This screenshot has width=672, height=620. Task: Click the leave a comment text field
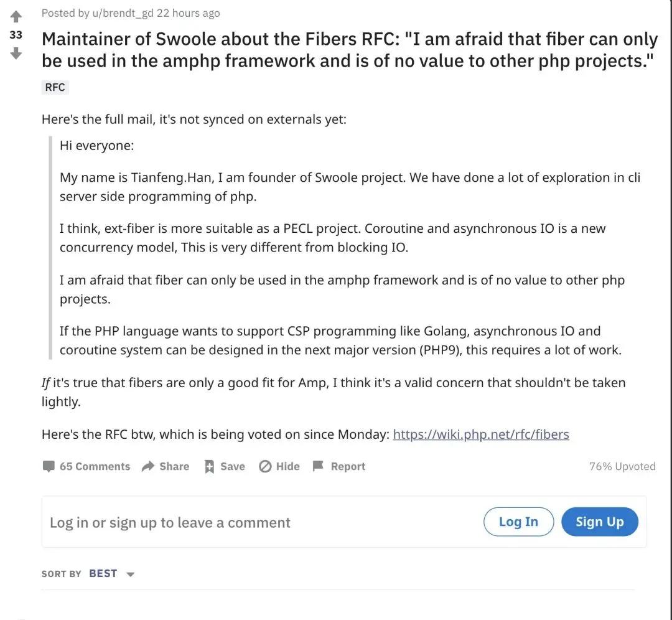click(x=249, y=522)
